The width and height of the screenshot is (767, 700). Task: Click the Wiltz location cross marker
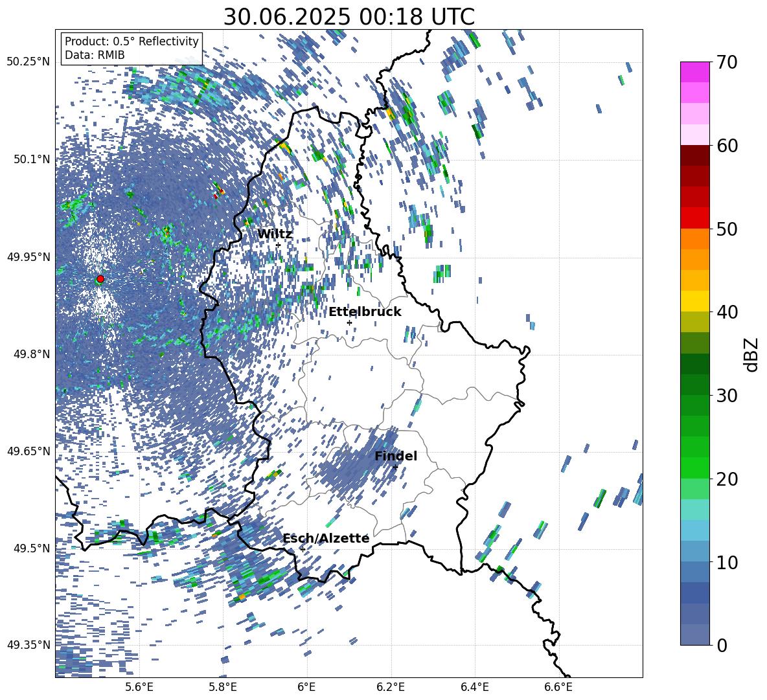279,245
